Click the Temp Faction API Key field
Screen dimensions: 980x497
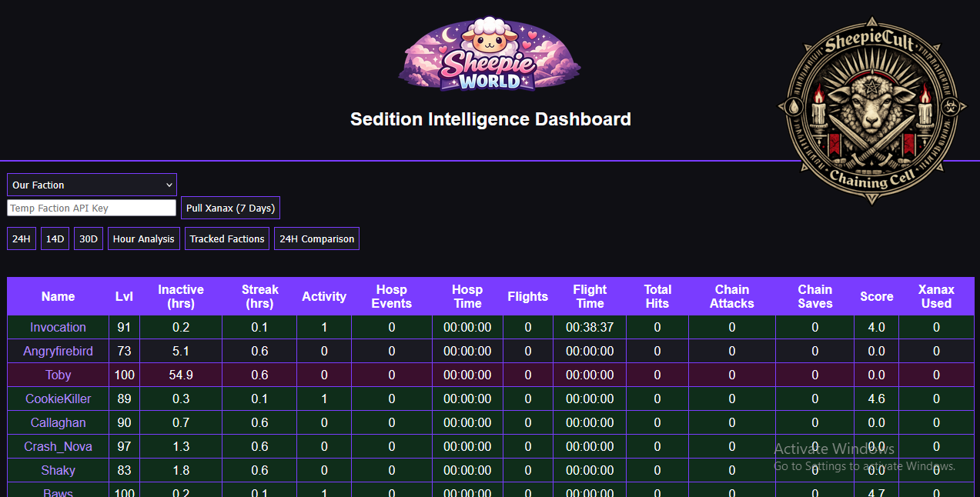[x=92, y=208]
